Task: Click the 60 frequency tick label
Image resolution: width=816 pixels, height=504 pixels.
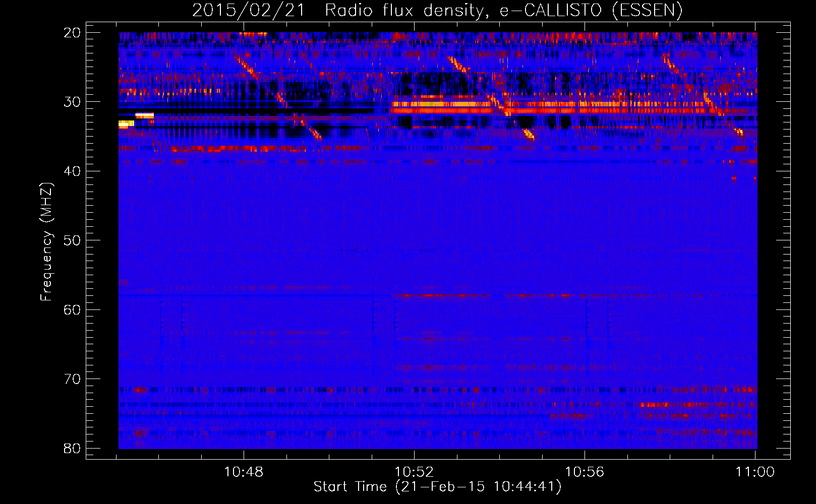Action: point(72,309)
